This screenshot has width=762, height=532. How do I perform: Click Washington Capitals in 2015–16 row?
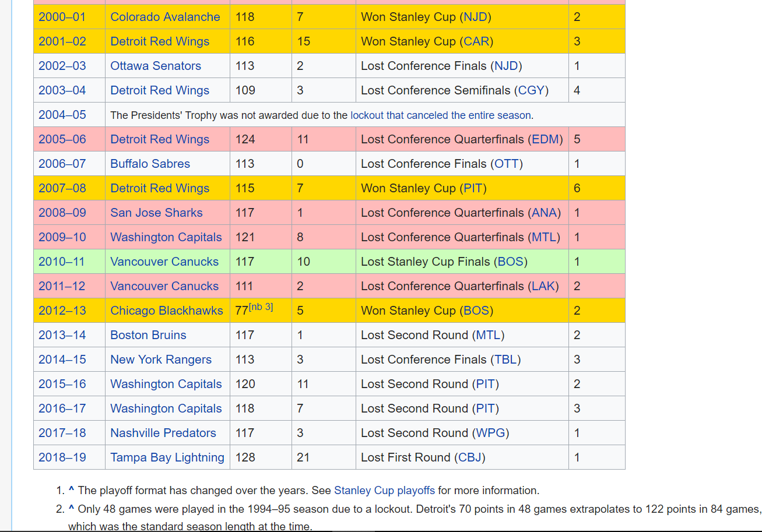(166, 384)
